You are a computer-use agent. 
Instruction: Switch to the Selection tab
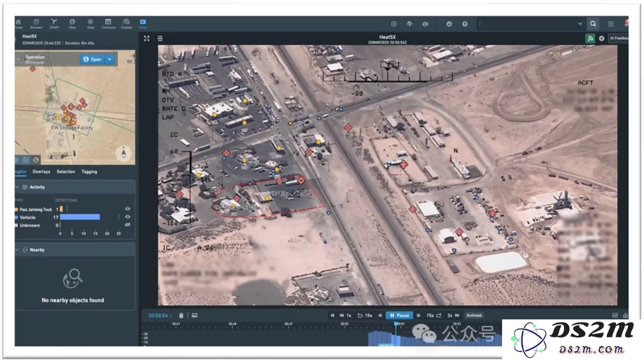(66, 171)
